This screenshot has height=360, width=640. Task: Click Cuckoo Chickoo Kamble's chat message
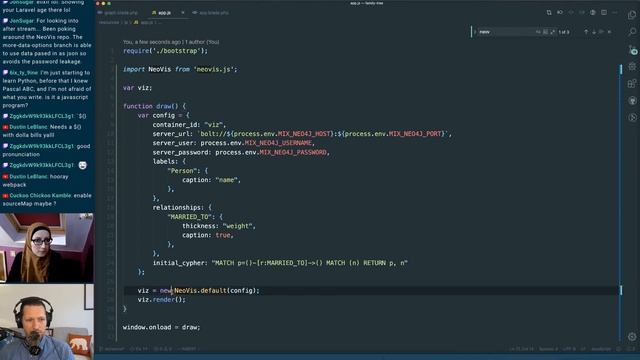pos(47,200)
